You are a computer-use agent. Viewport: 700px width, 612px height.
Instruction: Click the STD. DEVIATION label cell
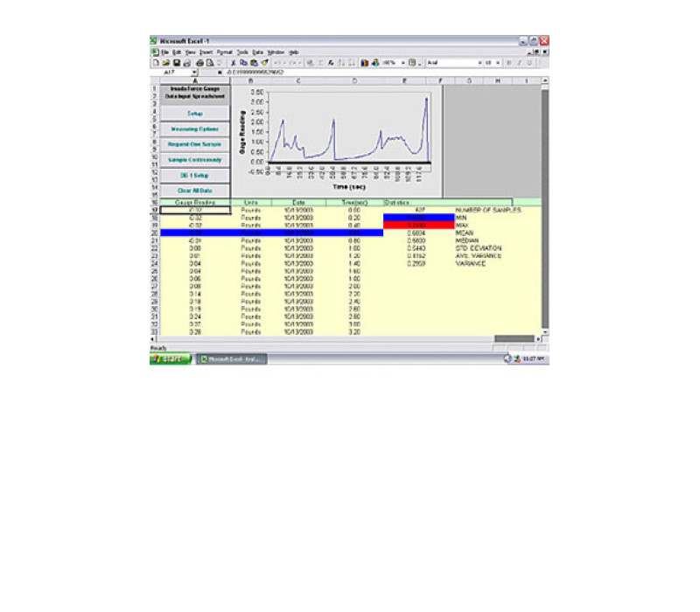coord(478,248)
